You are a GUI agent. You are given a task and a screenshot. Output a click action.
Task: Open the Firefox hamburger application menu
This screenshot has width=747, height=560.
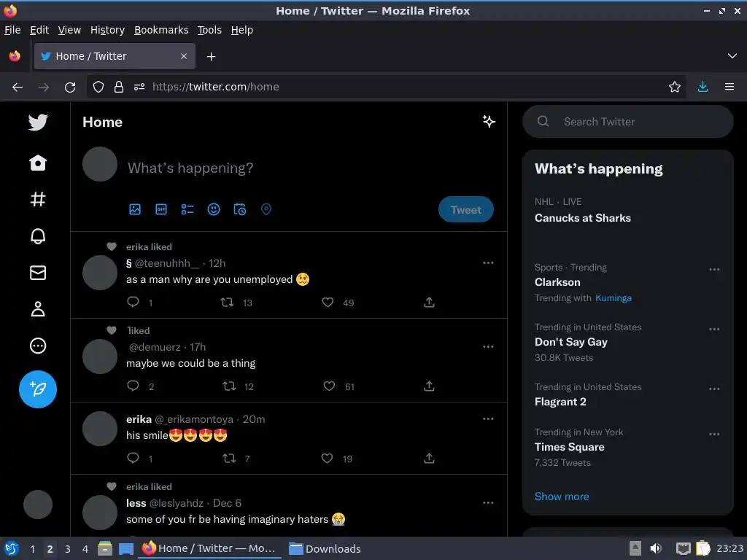coord(729,87)
